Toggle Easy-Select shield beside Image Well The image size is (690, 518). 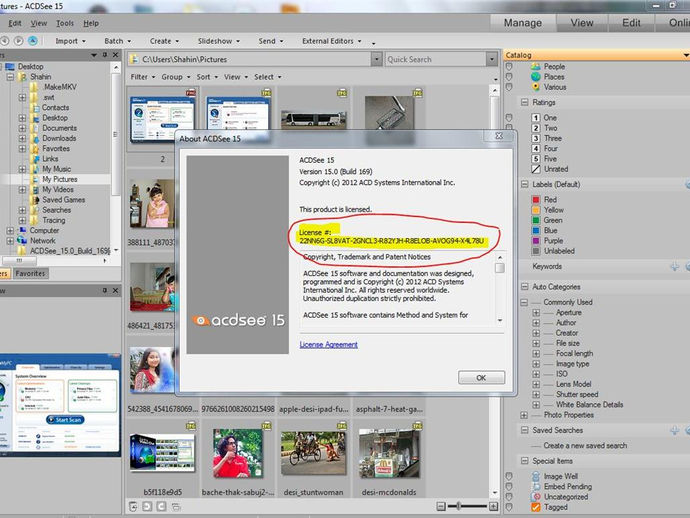pos(509,476)
